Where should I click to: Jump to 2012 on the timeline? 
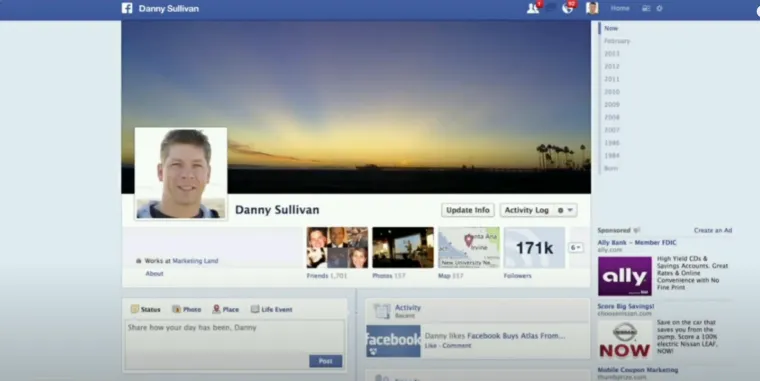click(612, 66)
